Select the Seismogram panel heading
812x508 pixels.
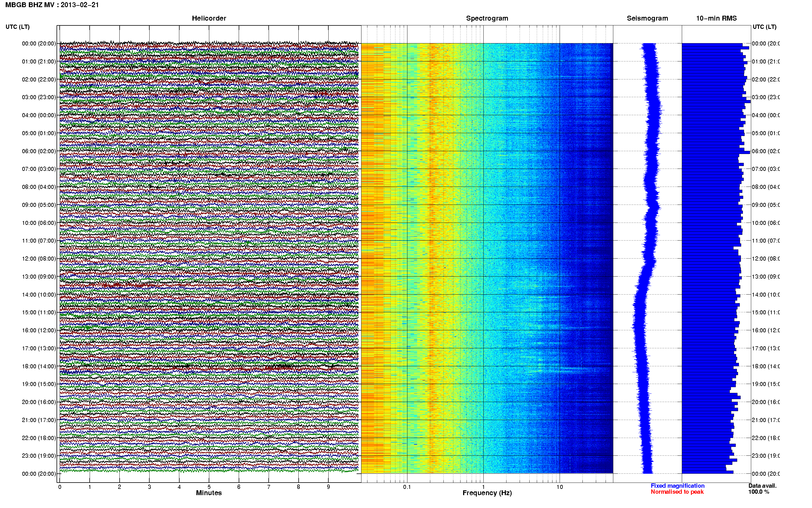click(x=647, y=18)
